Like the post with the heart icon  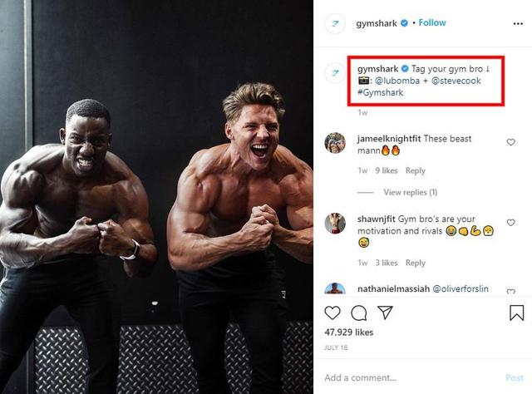[332, 313]
